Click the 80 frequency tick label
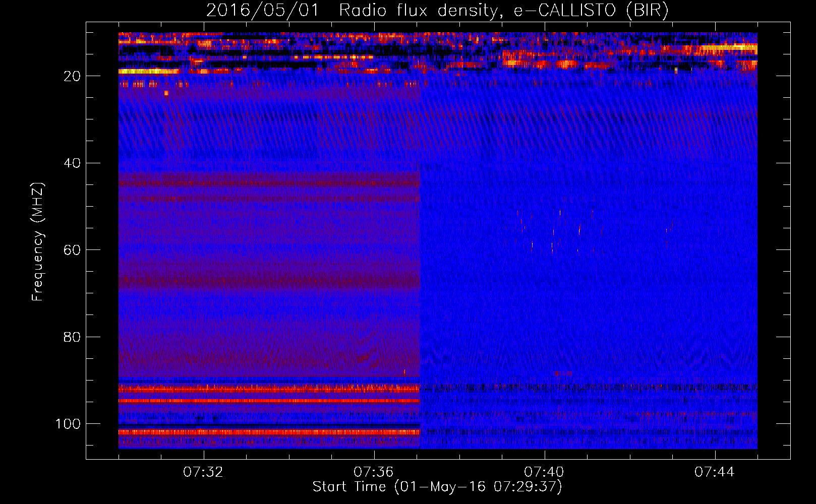 pyautogui.click(x=72, y=337)
